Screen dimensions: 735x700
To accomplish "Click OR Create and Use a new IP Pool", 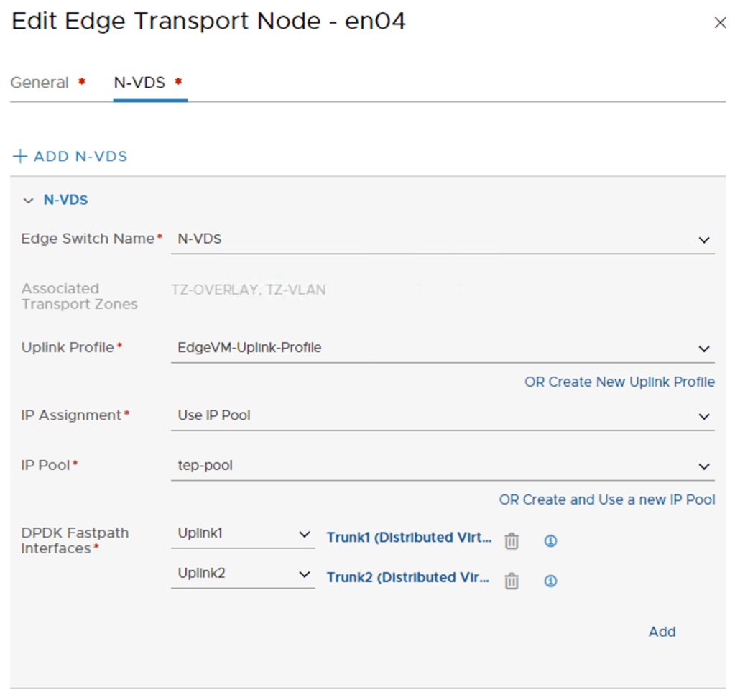I will (607, 499).
